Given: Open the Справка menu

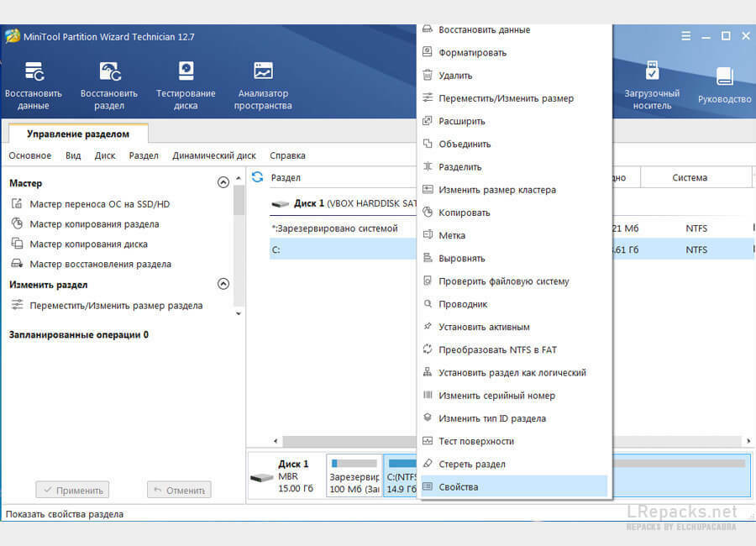Looking at the screenshot, I should click(287, 155).
